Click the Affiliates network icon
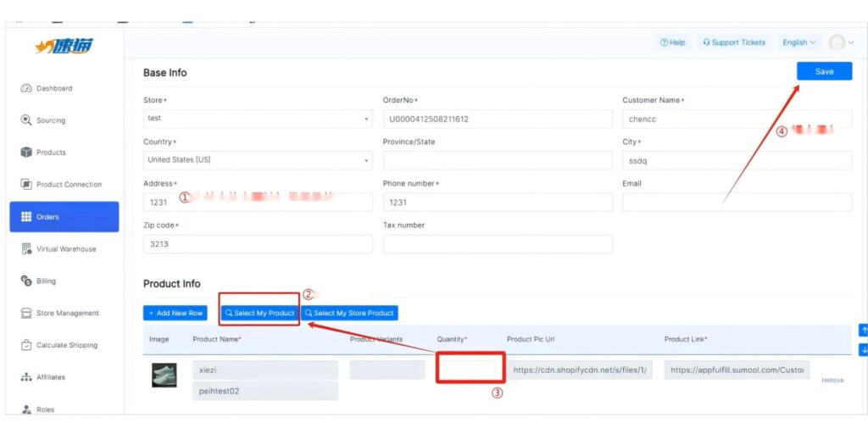 (x=26, y=377)
